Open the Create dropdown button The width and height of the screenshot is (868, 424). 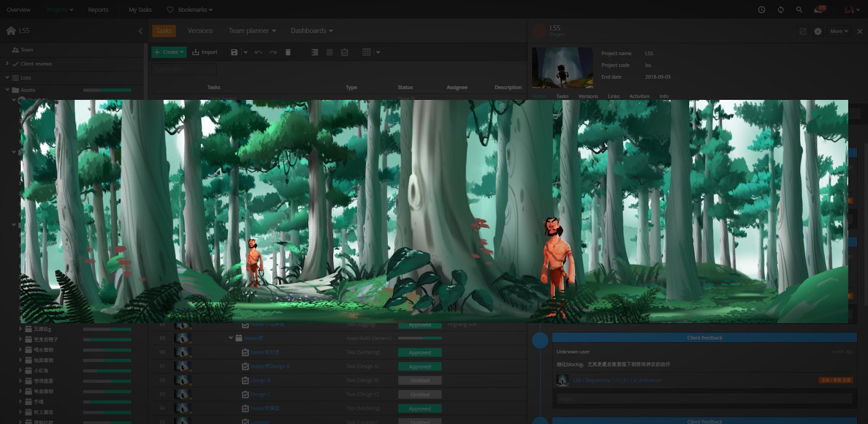169,52
